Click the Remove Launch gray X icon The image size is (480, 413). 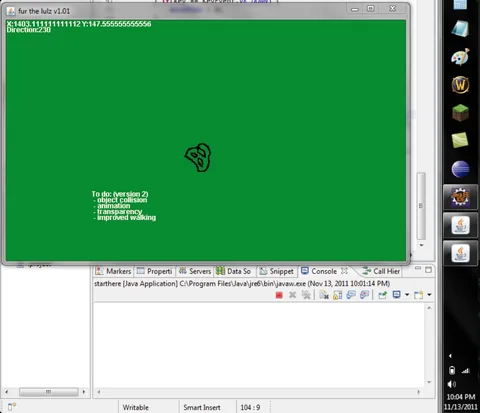[x=292, y=295]
